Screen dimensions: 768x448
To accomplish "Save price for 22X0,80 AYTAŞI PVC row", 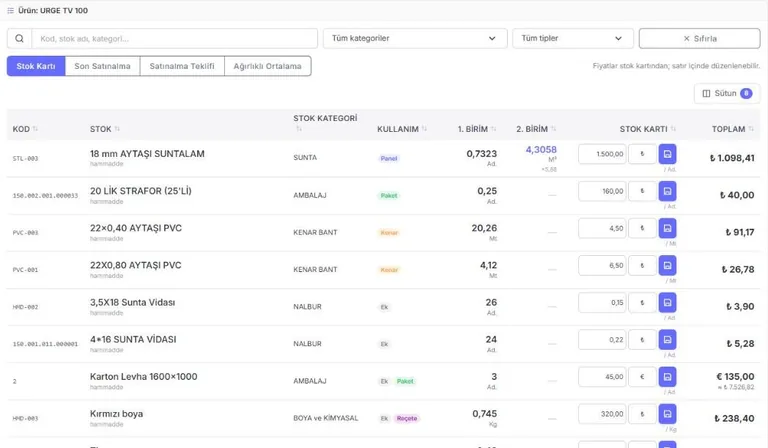I will point(667,265).
